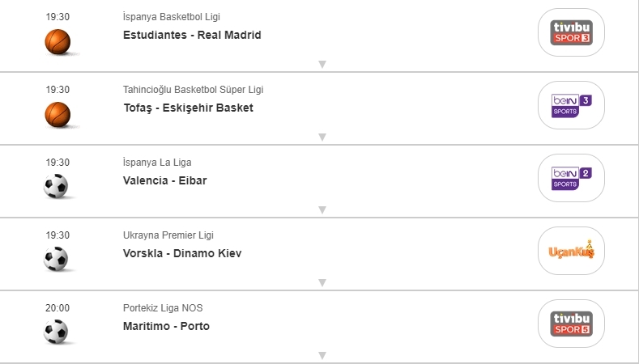
Task: Expand Estudiantes - Real Madrid match details arrow
Action: (322, 64)
